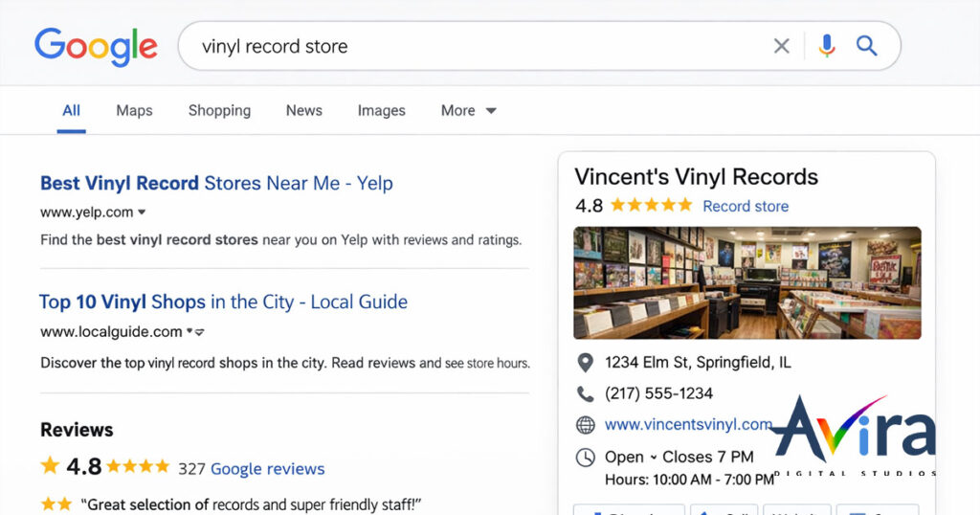Viewport: 980px width, 515px height.
Task: Click Vincent's Vinyl Records title
Action: (697, 177)
